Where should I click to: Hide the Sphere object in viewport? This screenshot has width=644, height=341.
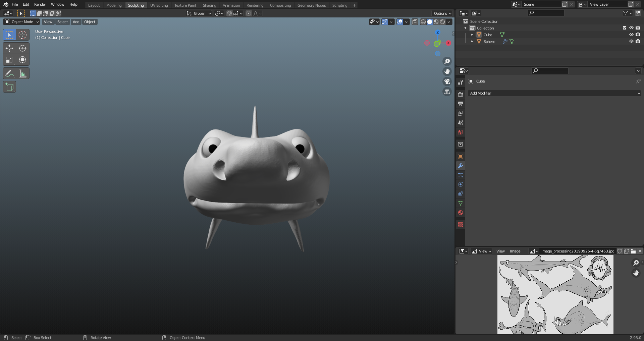(631, 41)
